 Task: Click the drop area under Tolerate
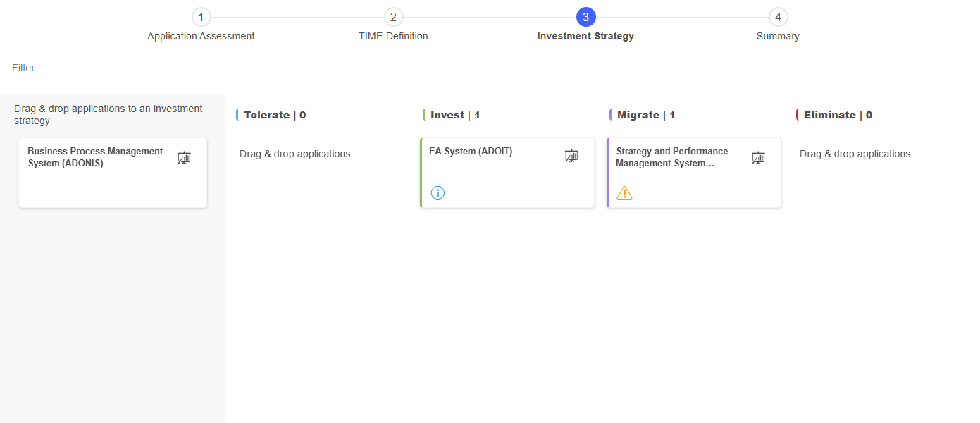295,154
